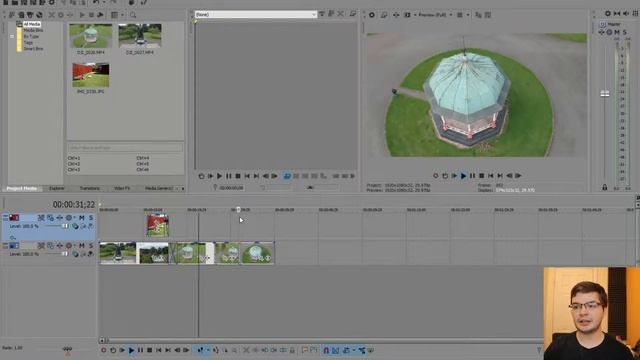Toggle auto ripple in the timeline toolbar
The height and width of the screenshot is (360, 640).
[x=346, y=350]
